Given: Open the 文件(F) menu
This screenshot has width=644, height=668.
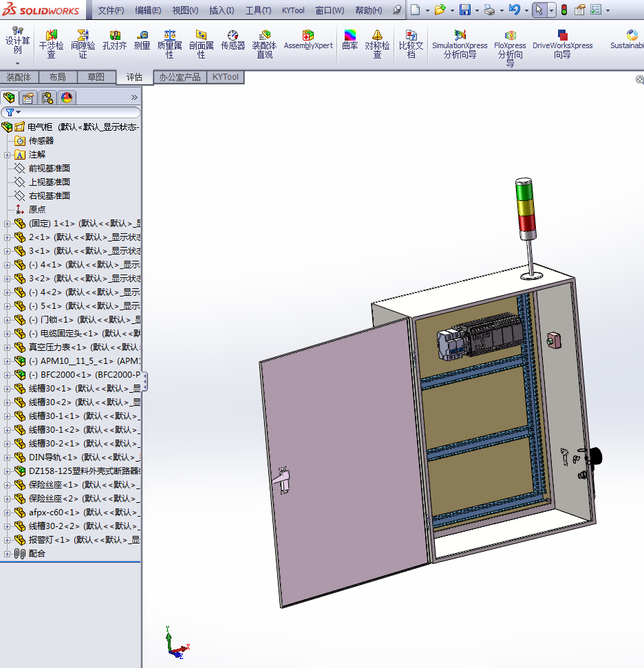Looking at the screenshot, I should click(111, 10).
